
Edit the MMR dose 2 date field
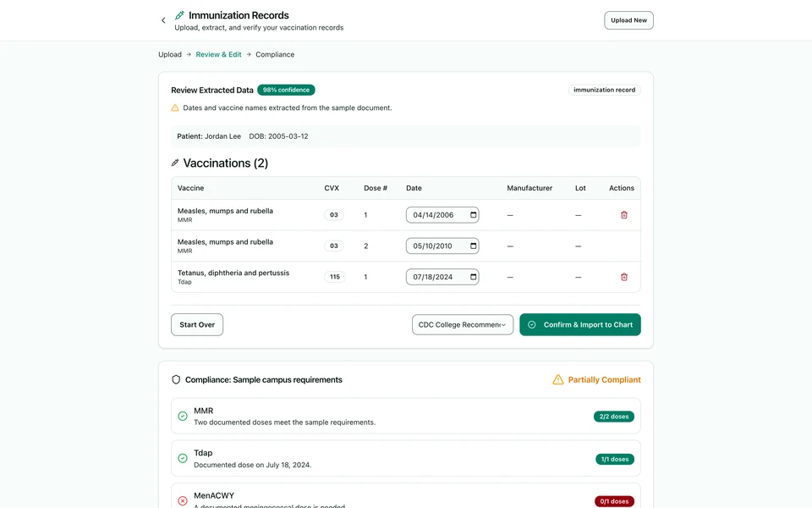pyautogui.click(x=442, y=246)
